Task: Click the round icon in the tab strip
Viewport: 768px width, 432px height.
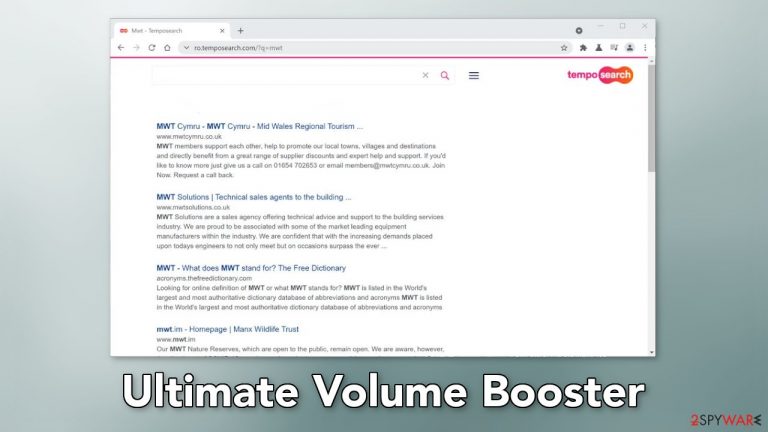Action: [x=579, y=30]
